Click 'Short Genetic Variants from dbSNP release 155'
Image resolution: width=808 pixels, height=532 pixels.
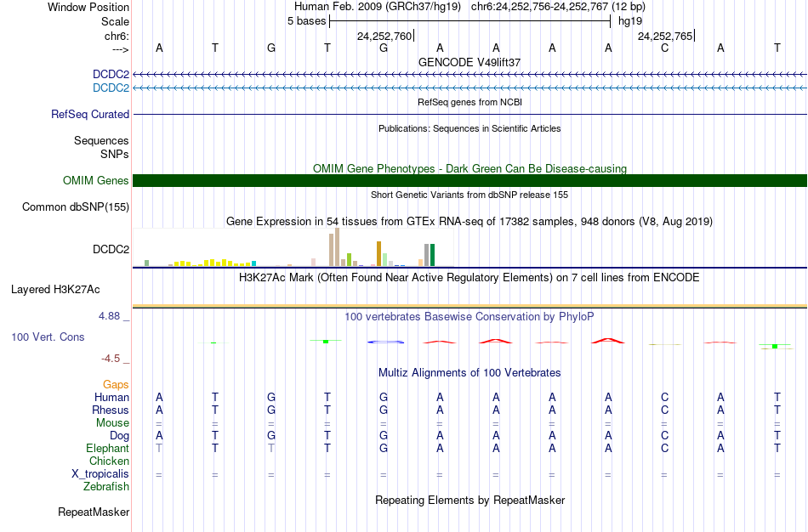pyautogui.click(x=469, y=195)
